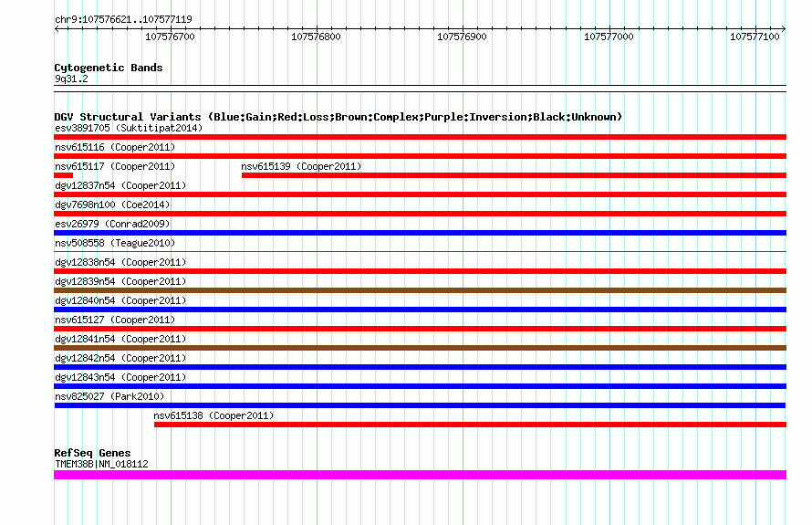
Task: Click the 107577000 ruler position
Action: 609,37
